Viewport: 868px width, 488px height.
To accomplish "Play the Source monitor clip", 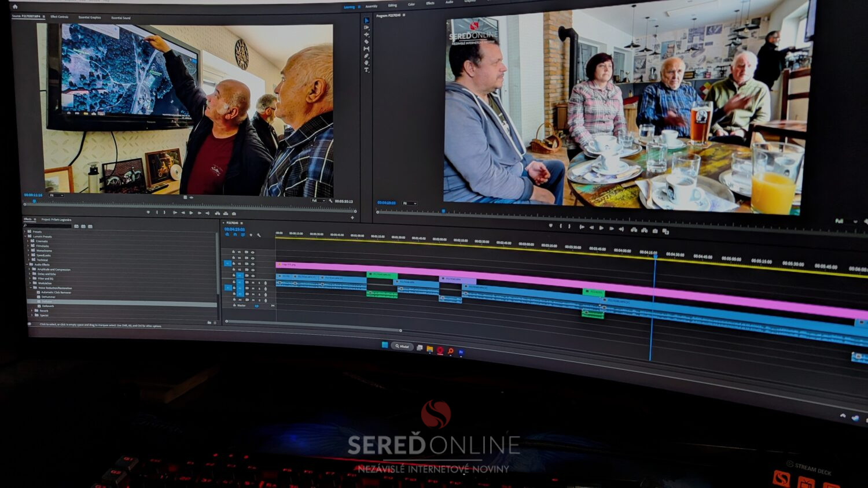I will 191,213.
